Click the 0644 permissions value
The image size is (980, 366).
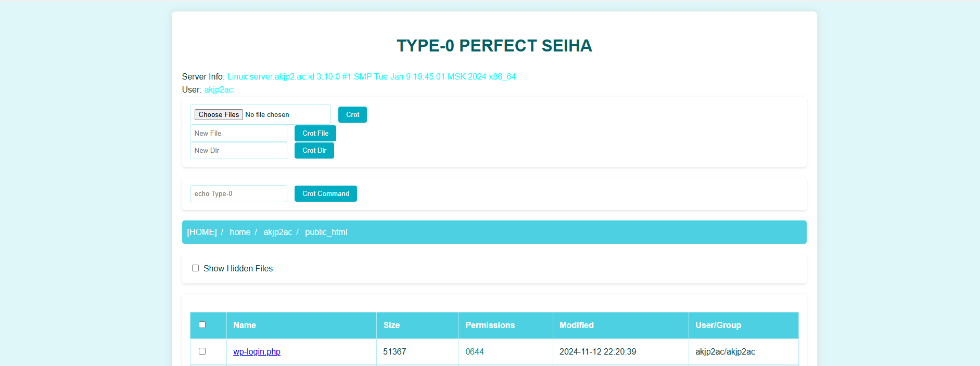474,352
